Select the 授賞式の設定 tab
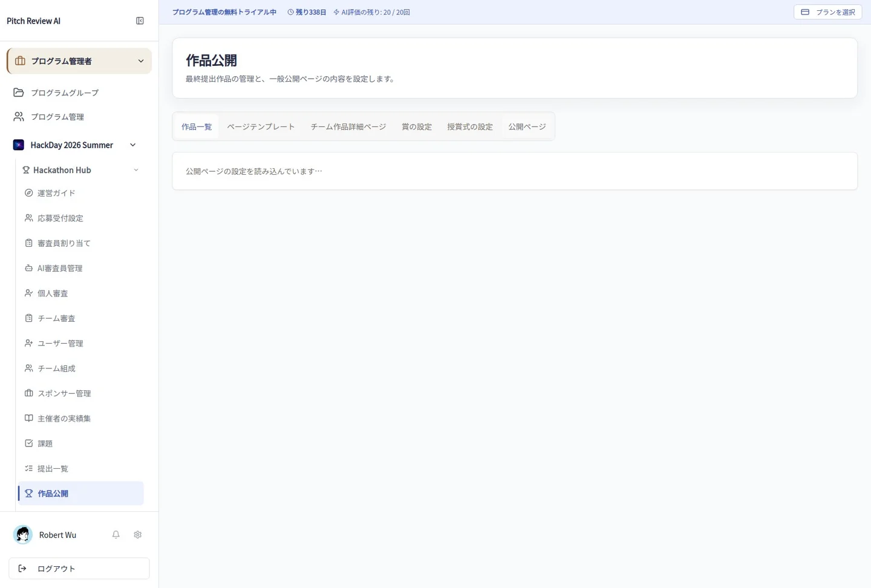This screenshot has width=871, height=588. coord(470,127)
